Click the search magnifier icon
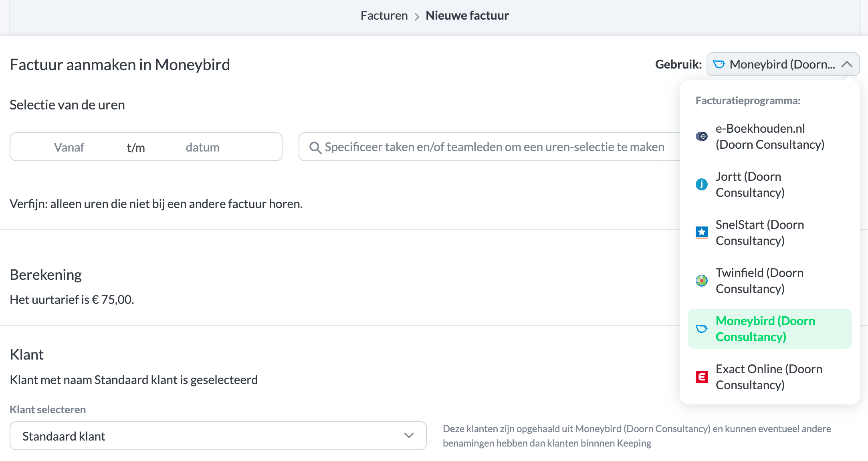868x461 pixels. [315, 148]
